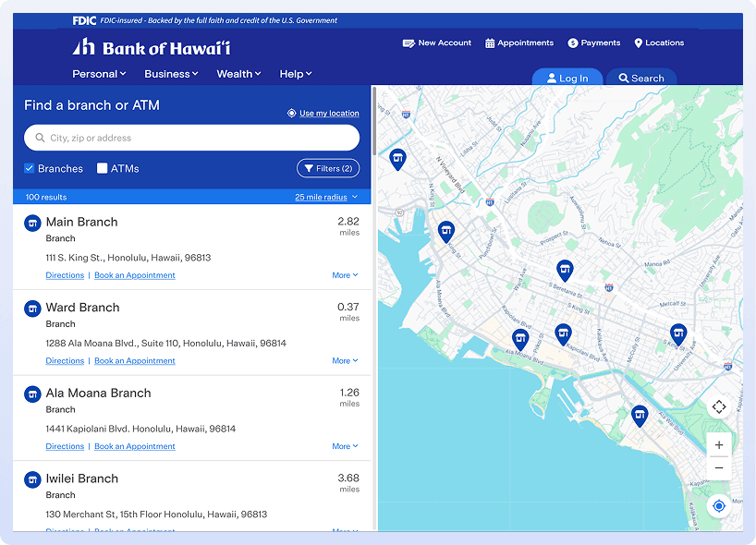Go to Payments from top bar
This screenshot has height=545, width=756.
tap(594, 42)
